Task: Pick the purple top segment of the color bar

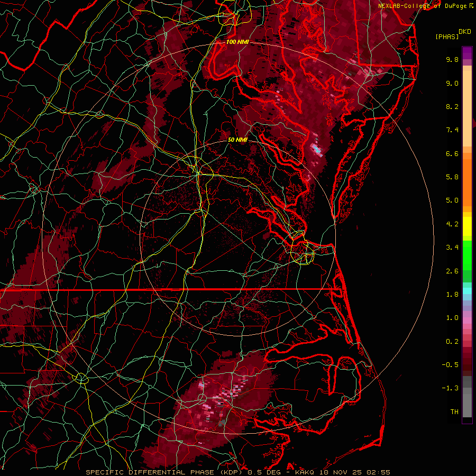Action: coord(467,53)
